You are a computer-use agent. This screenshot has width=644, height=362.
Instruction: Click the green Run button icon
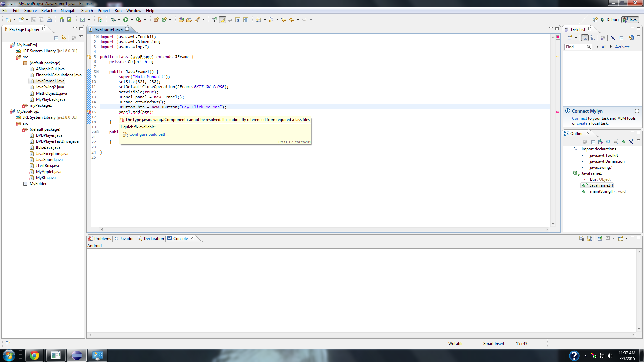click(x=126, y=20)
